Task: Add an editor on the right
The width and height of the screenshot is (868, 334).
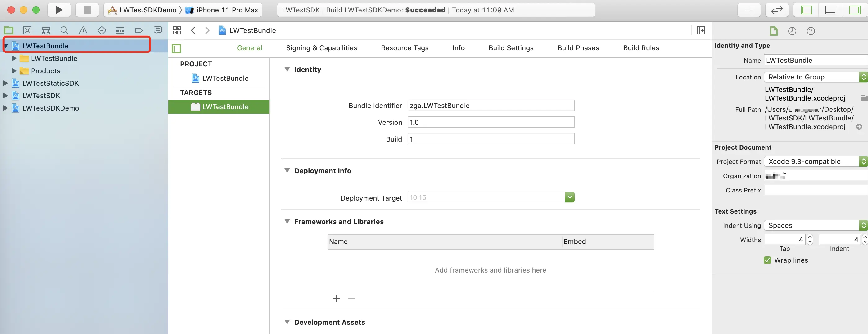Action: pos(701,30)
